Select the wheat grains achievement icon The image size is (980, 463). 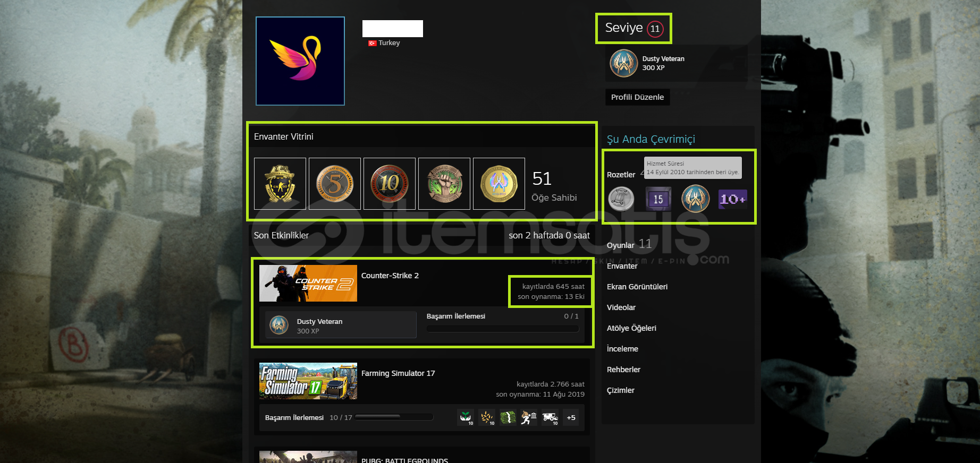[487, 417]
